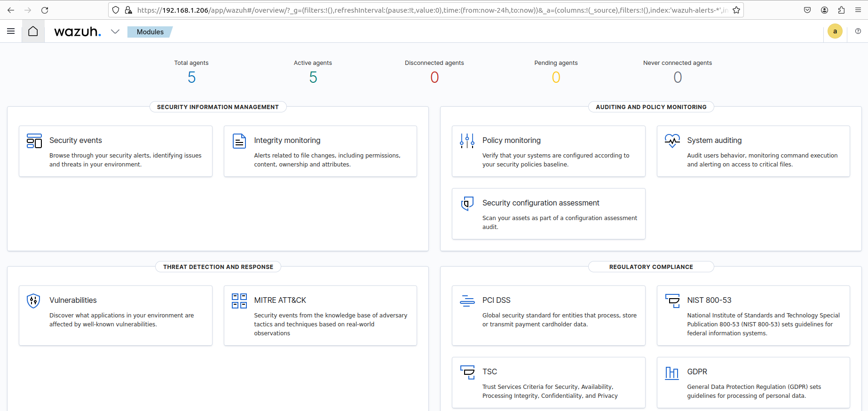Bookmark this page with the star icon

click(736, 10)
